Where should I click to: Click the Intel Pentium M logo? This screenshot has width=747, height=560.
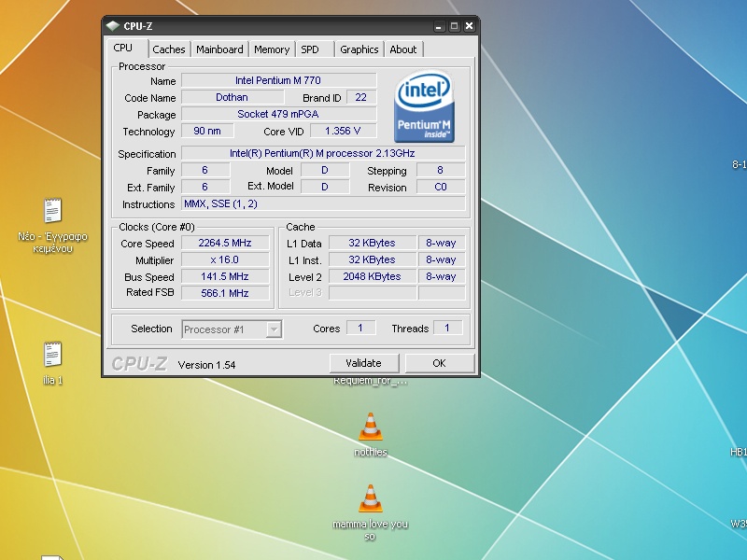(x=424, y=106)
